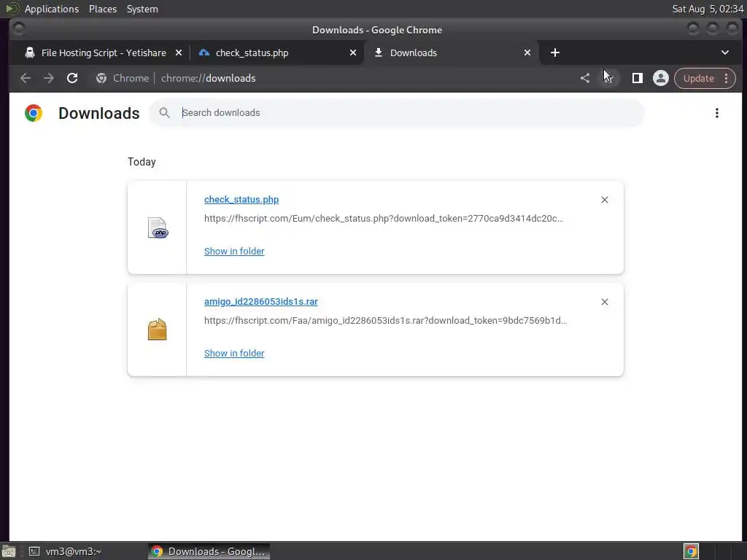The width and height of the screenshot is (747, 560).
Task: Click the Chrome site info chip
Action: coord(123,78)
